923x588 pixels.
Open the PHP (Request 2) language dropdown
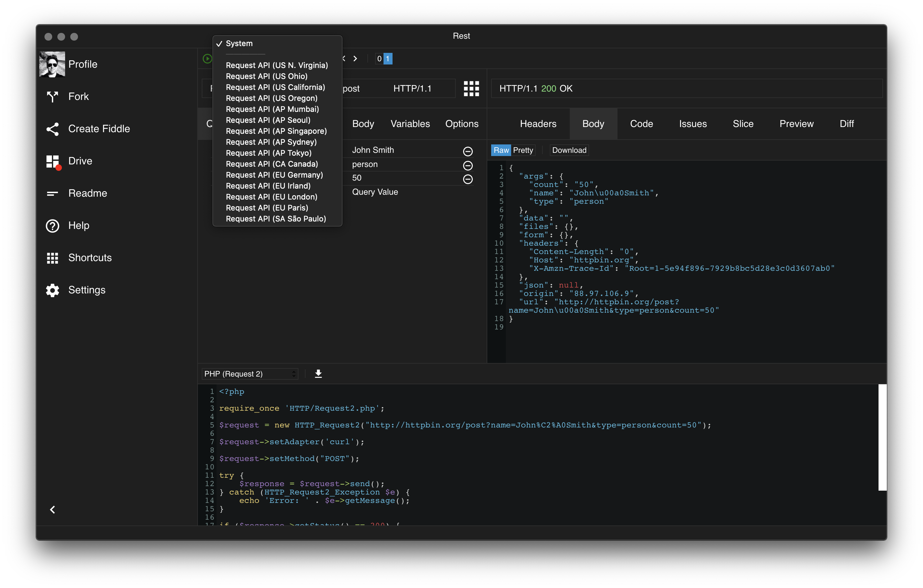250,374
